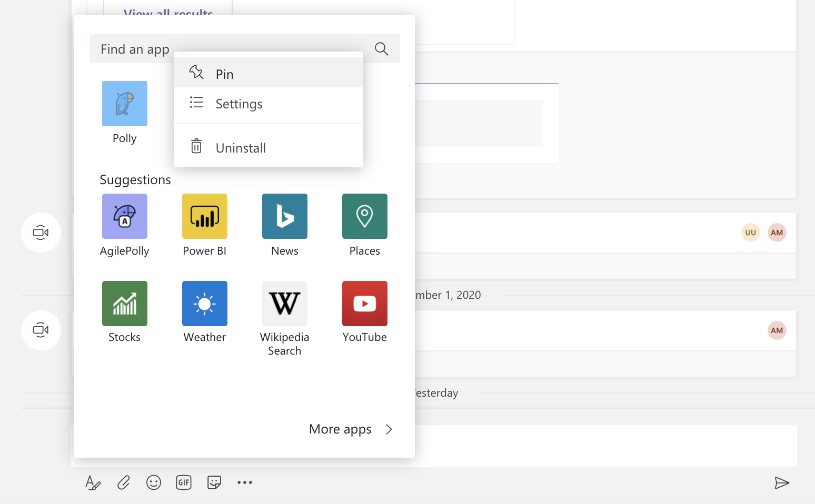Click the search magnifier icon
This screenshot has height=504, width=815.
(382, 49)
